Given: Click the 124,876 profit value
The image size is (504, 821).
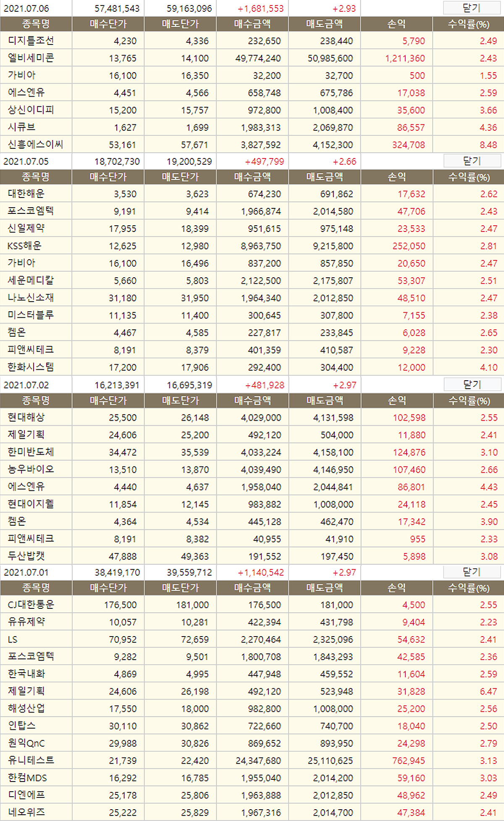Looking at the screenshot, I should [x=409, y=453].
